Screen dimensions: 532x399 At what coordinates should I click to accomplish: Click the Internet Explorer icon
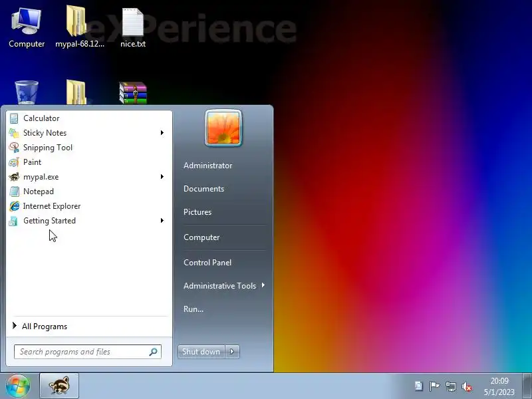[14, 206]
